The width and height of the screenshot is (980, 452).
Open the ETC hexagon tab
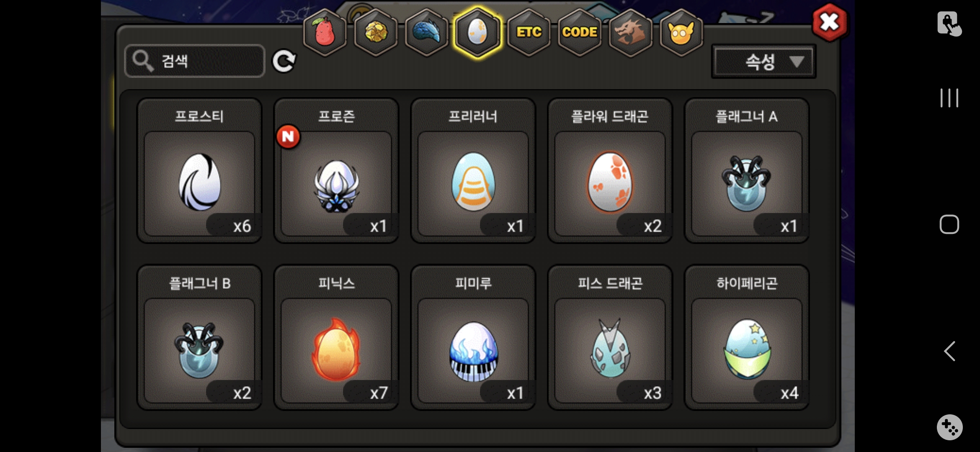click(x=529, y=32)
